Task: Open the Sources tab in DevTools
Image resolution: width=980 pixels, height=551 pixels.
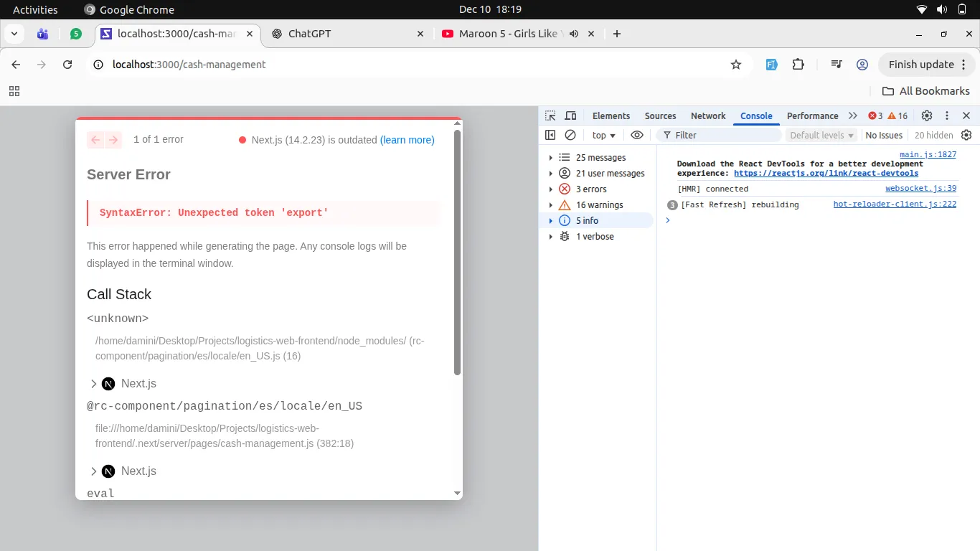Action: tap(661, 116)
